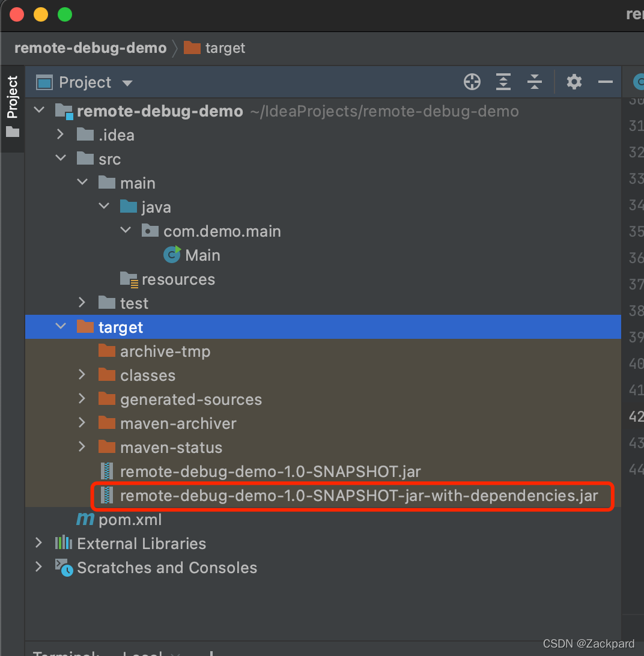This screenshot has width=644, height=656.
Task: Click the archive-tmp folder icon
Action: (107, 351)
